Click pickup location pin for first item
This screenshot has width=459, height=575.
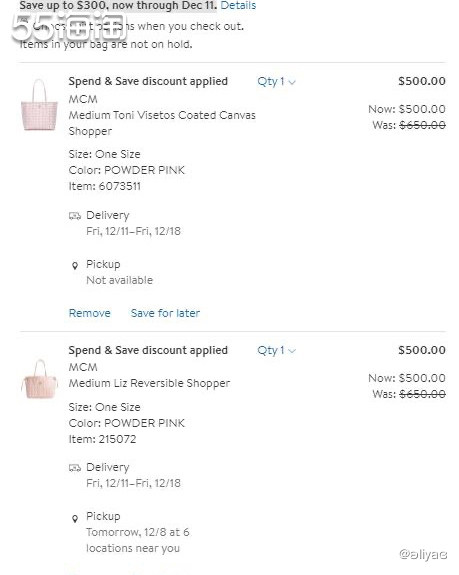click(75, 265)
